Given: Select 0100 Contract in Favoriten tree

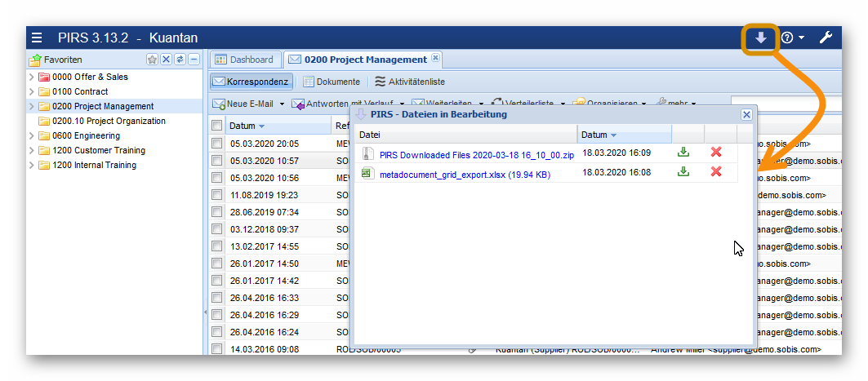Looking at the screenshot, I should [x=80, y=92].
